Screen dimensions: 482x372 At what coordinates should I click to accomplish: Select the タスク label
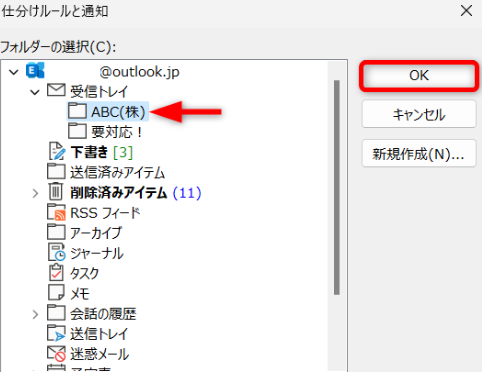point(85,273)
